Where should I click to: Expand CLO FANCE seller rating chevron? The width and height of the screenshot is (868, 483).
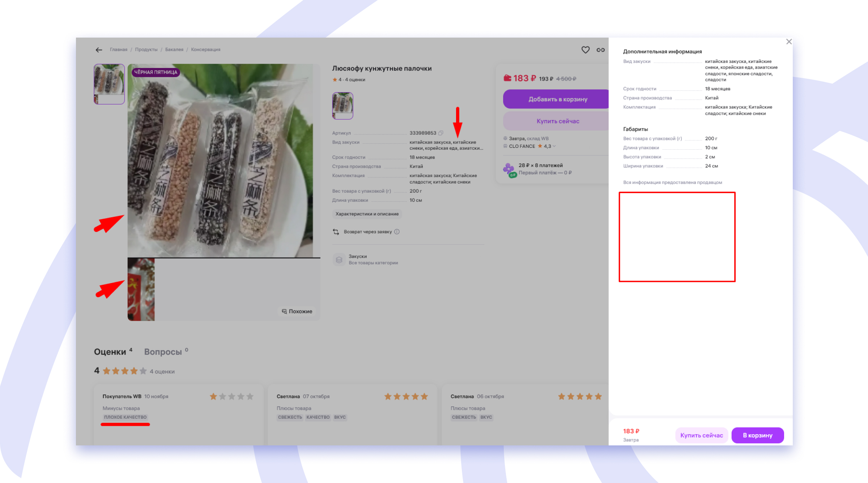(554, 146)
